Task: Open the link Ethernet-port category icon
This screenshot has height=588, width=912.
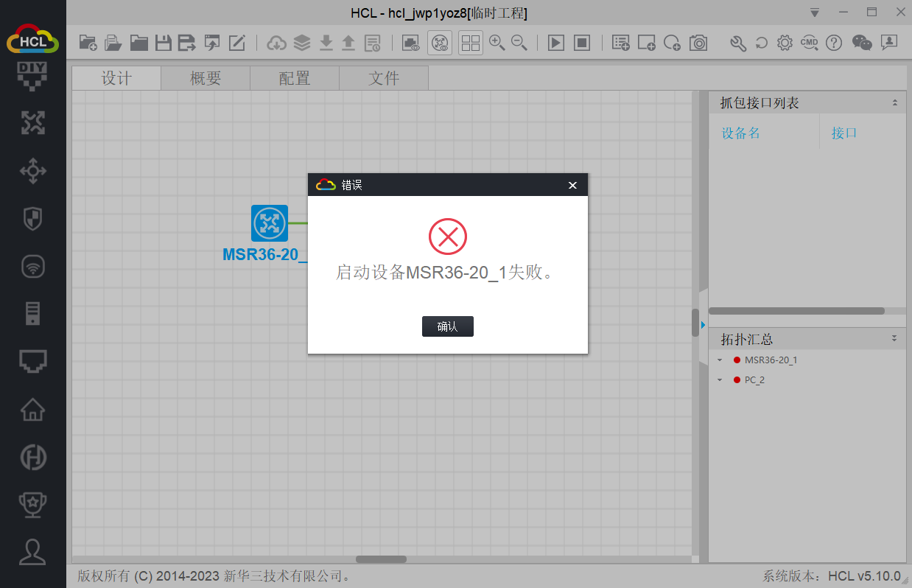Action: [32, 361]
